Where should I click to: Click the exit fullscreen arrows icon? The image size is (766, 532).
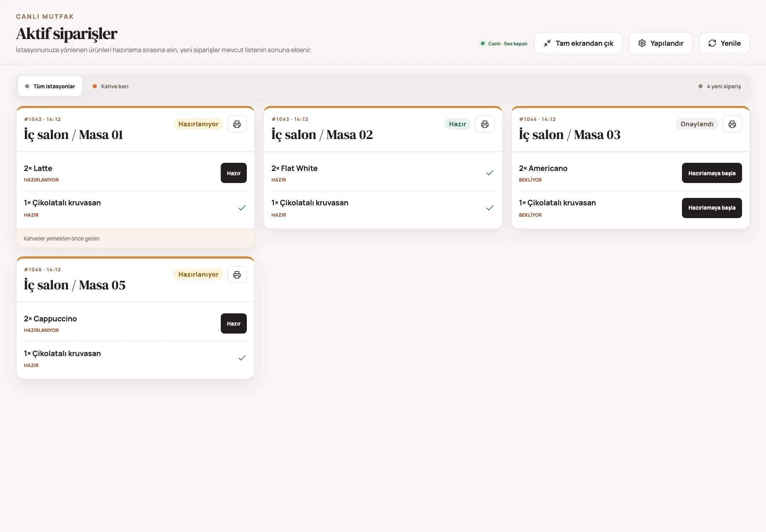[x=547, y=43]
